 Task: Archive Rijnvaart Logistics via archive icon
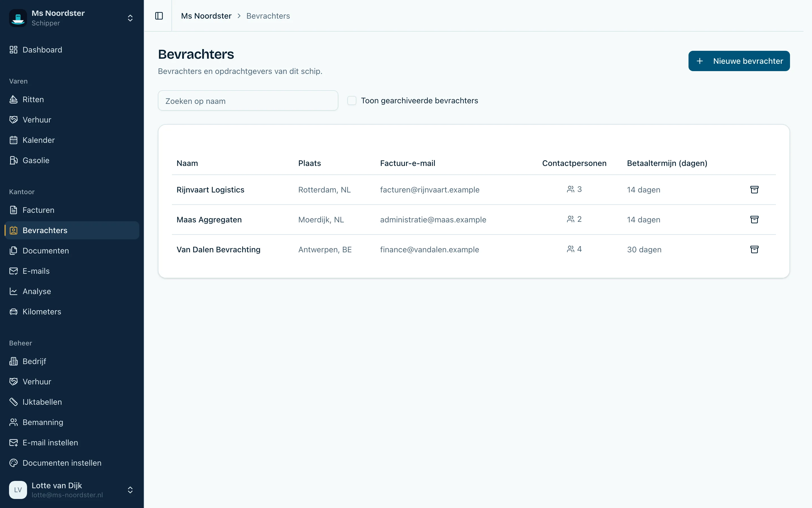coord(754,189)
